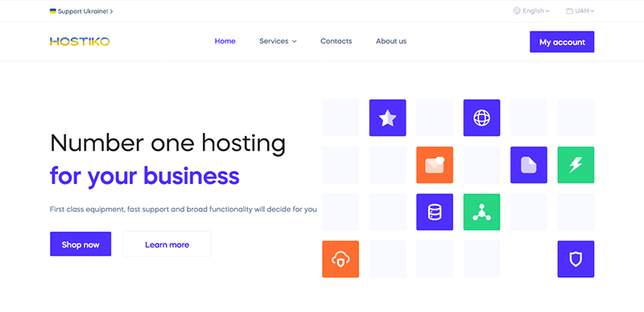The image size is (644, 312).
Task: Click the Ukraine flag icon
Action: click(53, 11)
